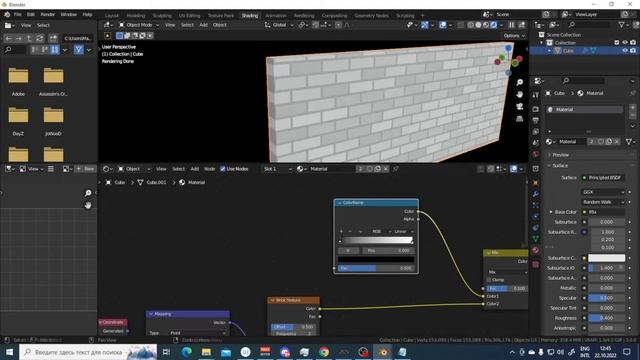Open the File menu
The width and height of the screenshot is (640, 360).
pos(18,14)
